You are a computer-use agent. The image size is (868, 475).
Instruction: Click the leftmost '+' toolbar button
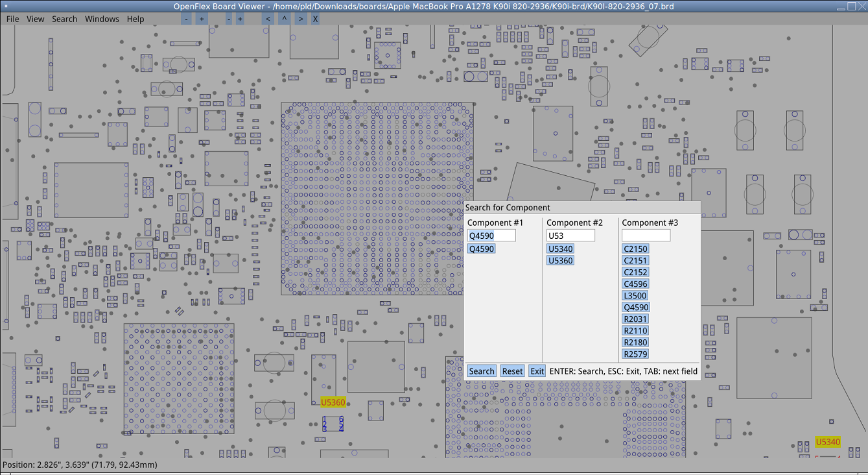(202, 19)
